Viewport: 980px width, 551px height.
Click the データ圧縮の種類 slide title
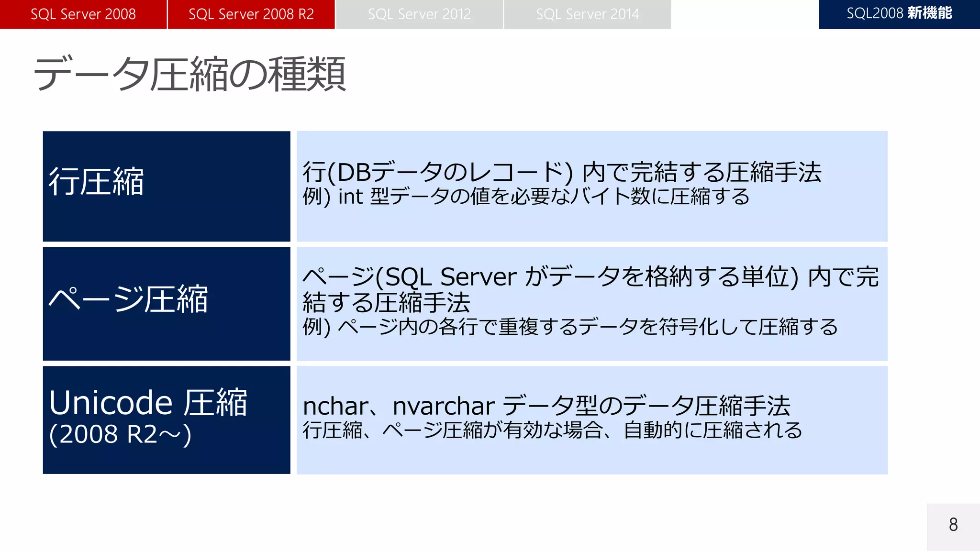pyautogui.click(x=189, y=74)
